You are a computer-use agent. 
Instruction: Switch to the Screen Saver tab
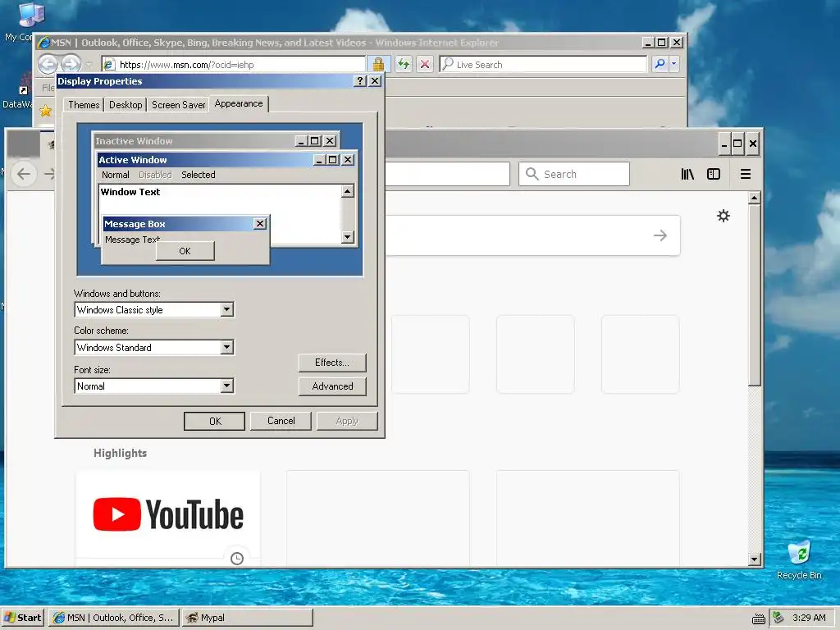[178, 105]
